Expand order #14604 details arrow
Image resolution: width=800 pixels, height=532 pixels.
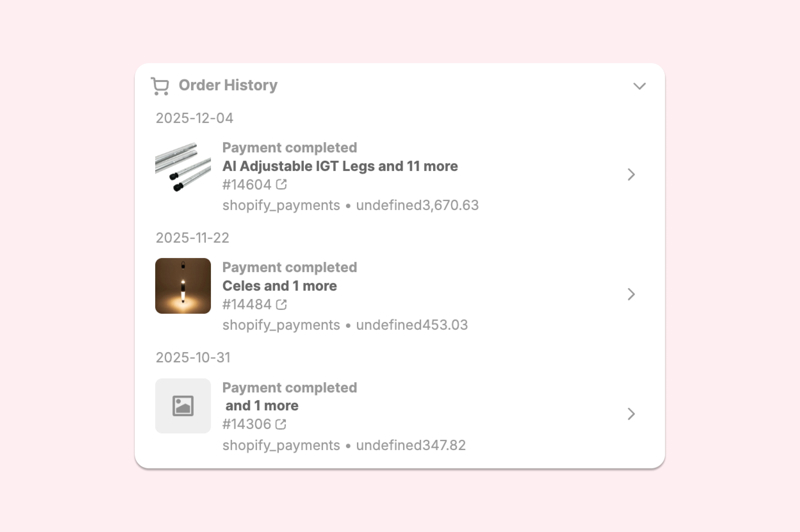coord(631,175)
